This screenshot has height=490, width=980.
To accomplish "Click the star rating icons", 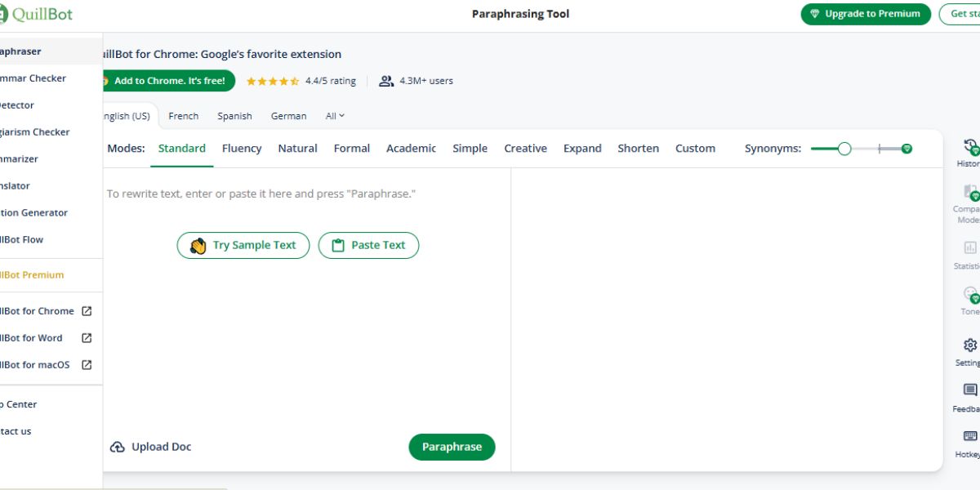I will 273,81.
